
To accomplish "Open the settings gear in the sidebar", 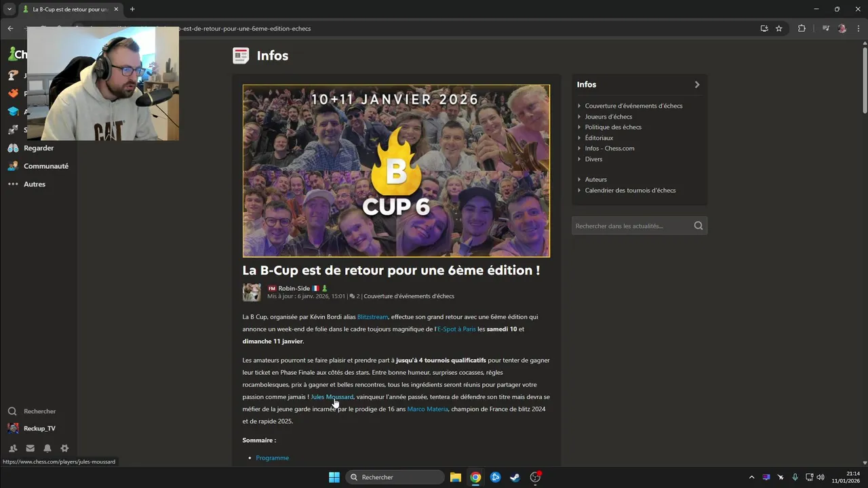I will (64, 448).
